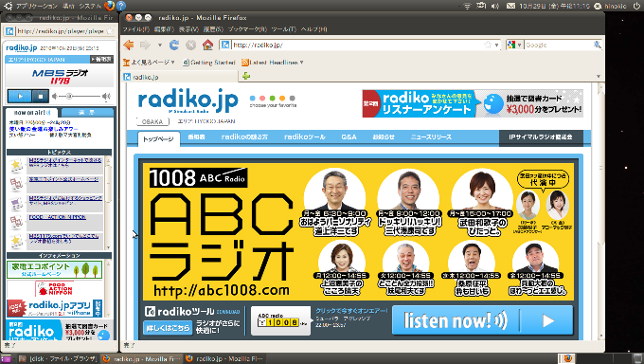
Task: Open the アプリケーション system menu
Action: [x=37, y=6]
